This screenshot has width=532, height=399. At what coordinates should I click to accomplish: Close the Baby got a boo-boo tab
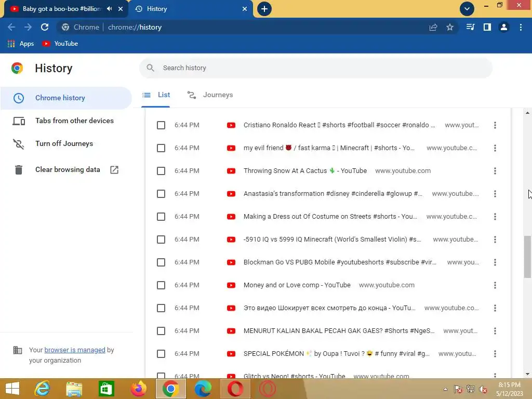[121, 9]
